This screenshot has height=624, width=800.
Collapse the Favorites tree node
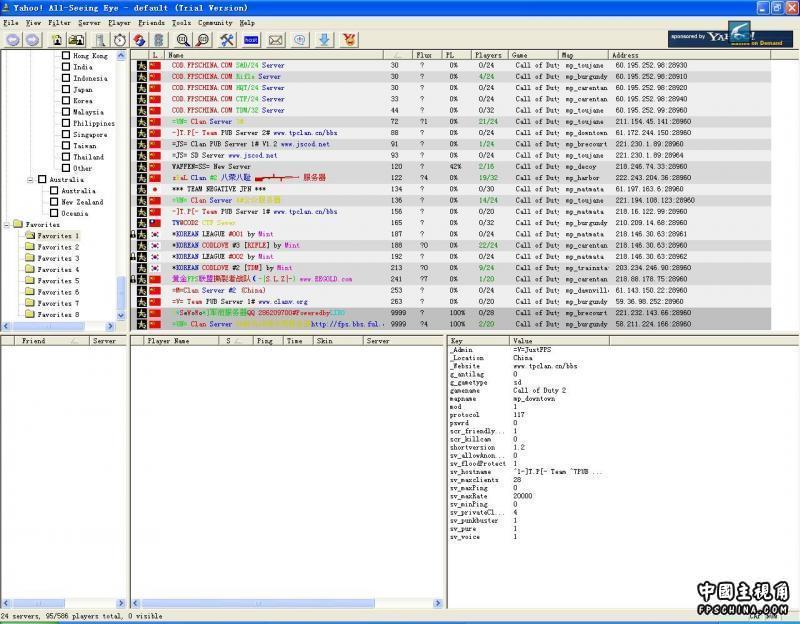coord(7,224)
